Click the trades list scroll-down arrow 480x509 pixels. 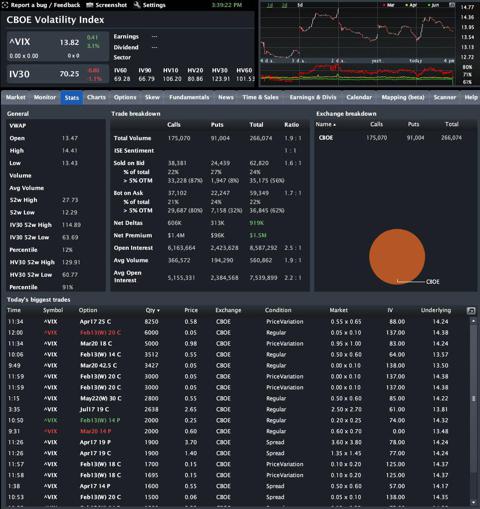click(473, 502)
